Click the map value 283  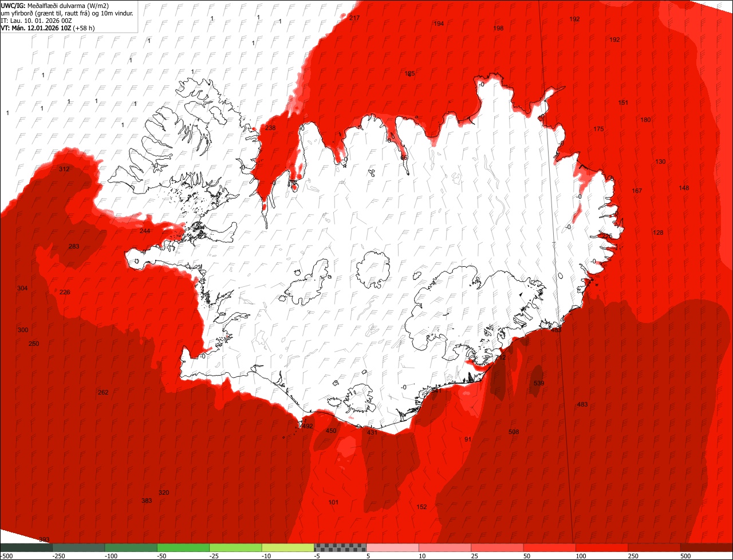pos(74,246)
